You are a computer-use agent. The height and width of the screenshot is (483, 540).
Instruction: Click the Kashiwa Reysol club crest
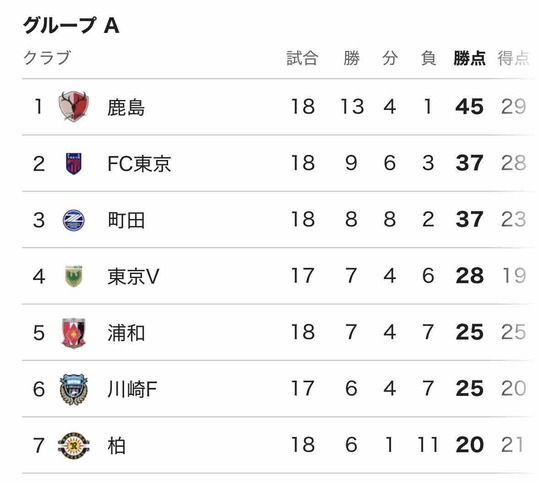[x=73, y=445]
